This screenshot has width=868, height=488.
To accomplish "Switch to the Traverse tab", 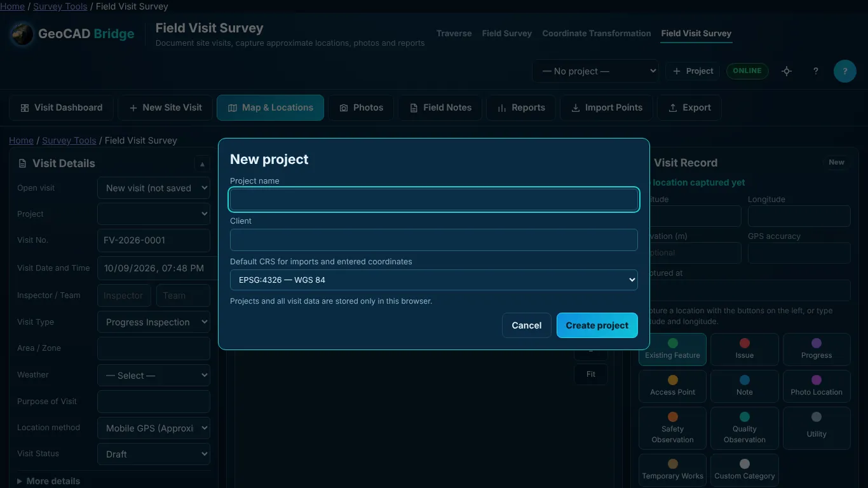I will pos(454,33).
